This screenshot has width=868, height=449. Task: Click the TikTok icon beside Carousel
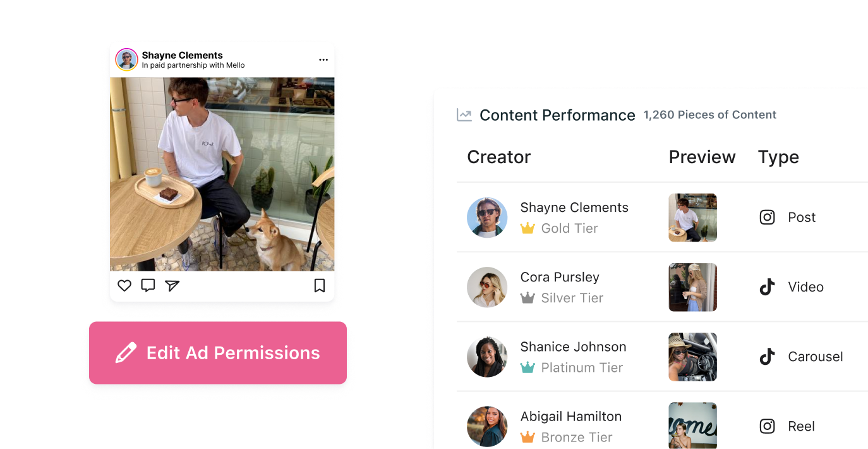click(767, 357)
